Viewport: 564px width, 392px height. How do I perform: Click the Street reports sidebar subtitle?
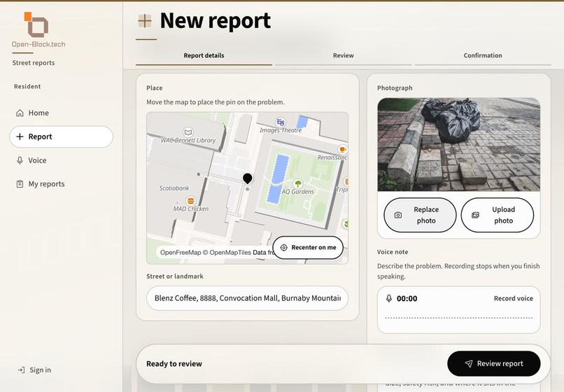tap(34, 63)
